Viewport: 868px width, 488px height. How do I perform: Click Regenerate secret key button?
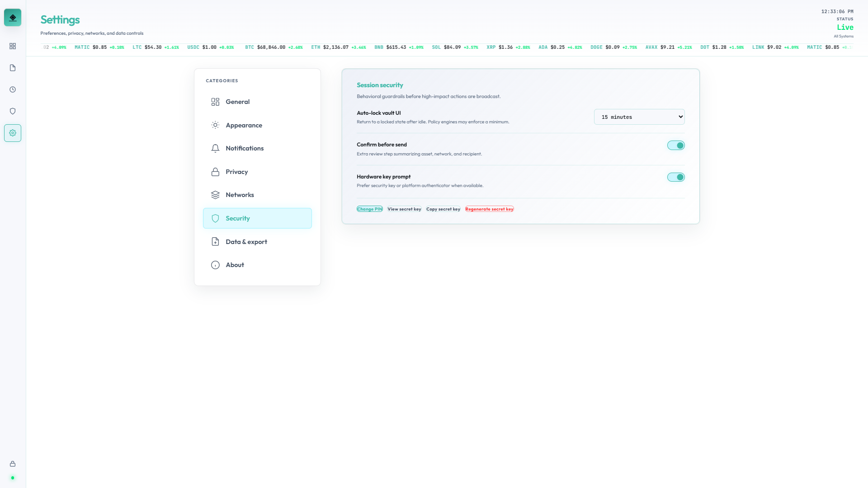point(489,209)
